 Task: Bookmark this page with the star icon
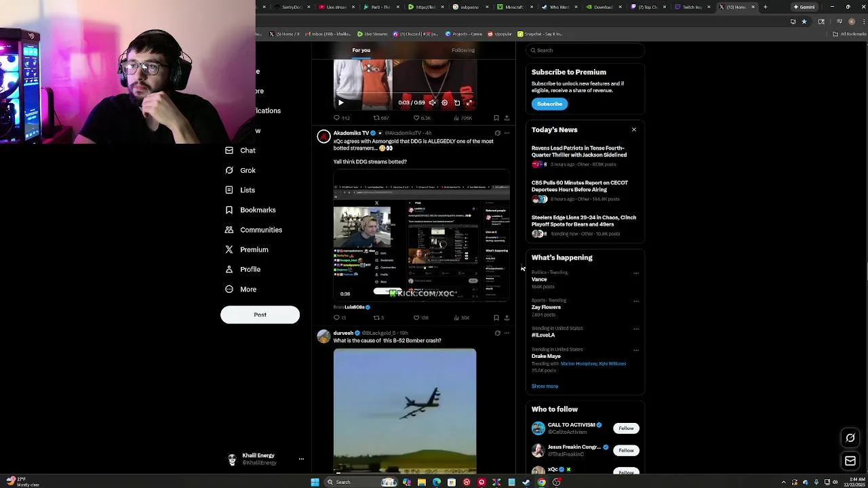pyautogui.click(x=804, y=21)
